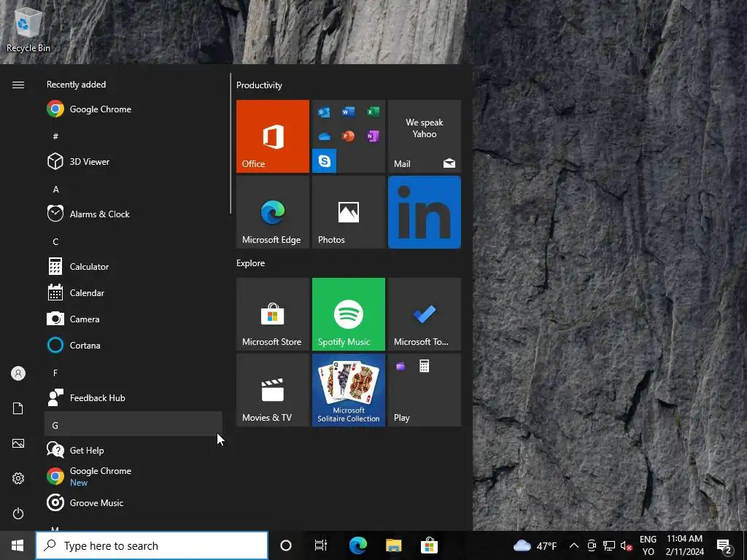Open the clock showing 11:04 AM
The image size is (747, 560).
point(684,545)
